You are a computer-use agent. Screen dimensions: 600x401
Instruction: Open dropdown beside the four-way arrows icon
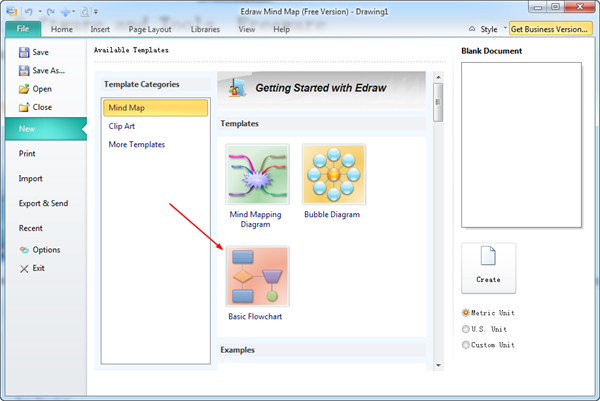(x=73, y=11)
